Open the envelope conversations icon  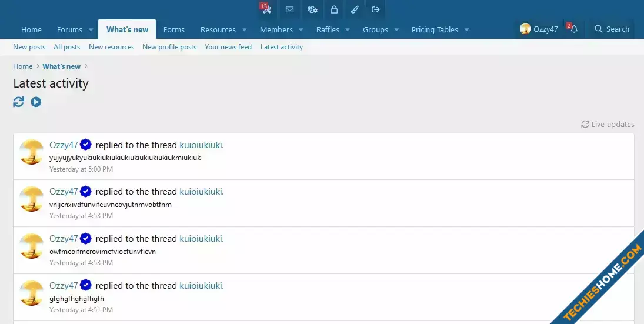(x=289, y=9)
